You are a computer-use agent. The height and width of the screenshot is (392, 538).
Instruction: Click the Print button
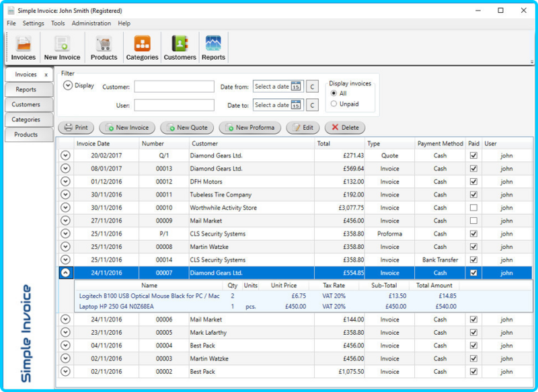[76, 128]
